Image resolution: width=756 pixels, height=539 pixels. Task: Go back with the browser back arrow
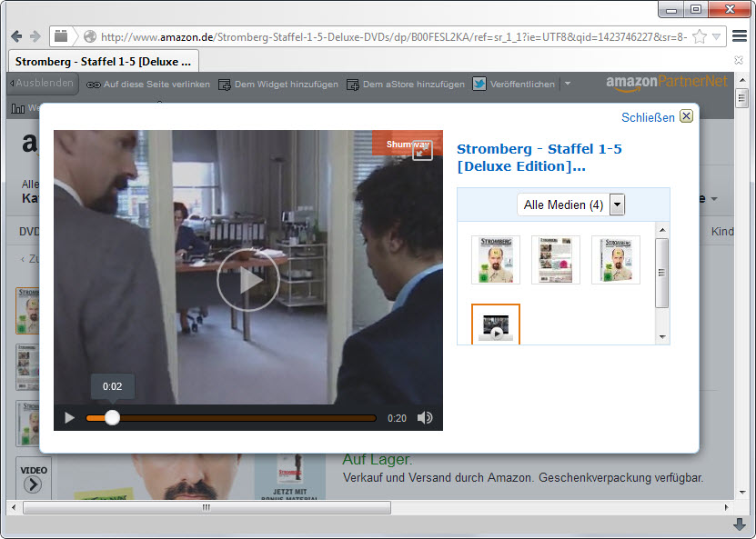point(16,36)
